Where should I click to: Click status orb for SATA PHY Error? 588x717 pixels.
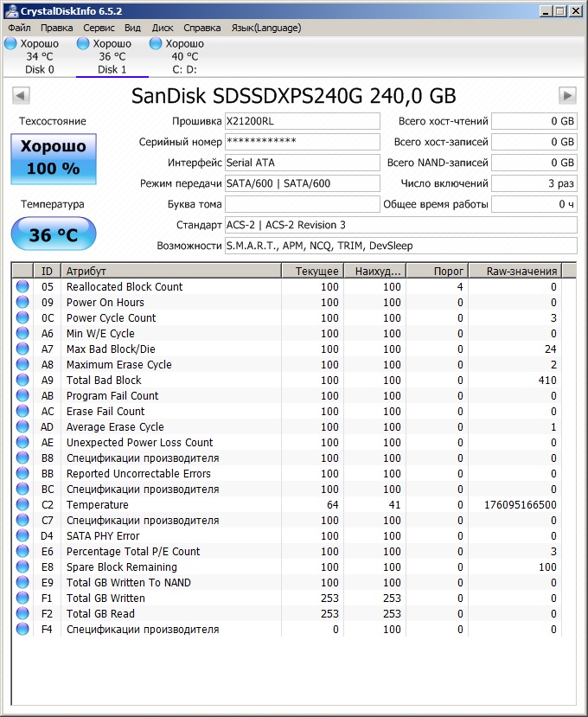(22, 536)
